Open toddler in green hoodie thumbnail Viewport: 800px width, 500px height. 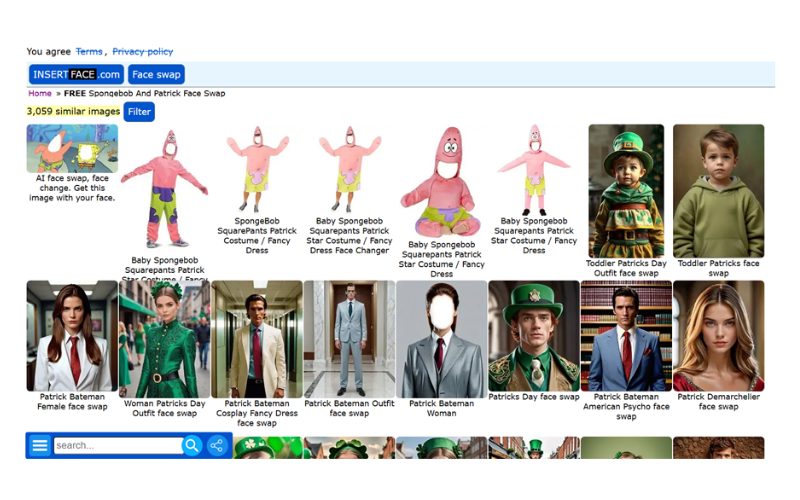pos(718,191)
